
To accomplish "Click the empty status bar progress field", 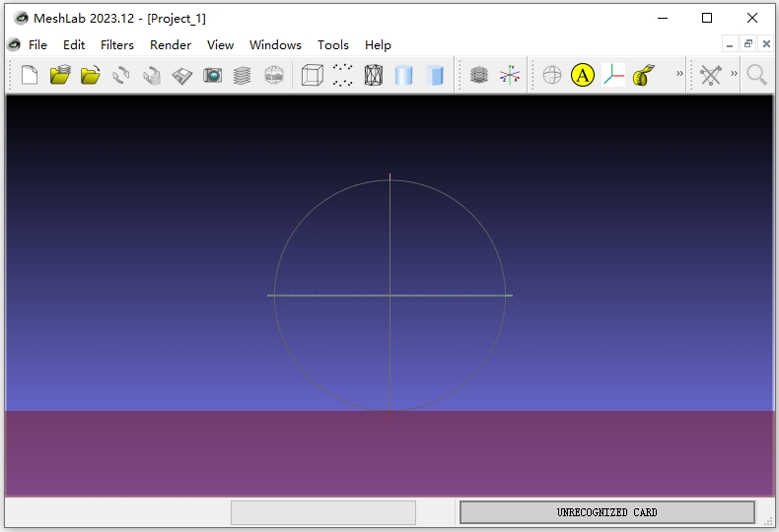I will [x=323, y=512].
